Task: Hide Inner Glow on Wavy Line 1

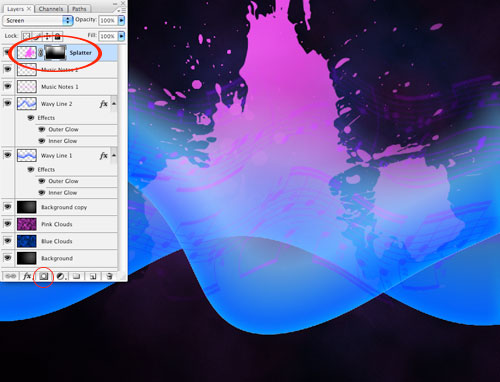Action: [x=42, y=193]
